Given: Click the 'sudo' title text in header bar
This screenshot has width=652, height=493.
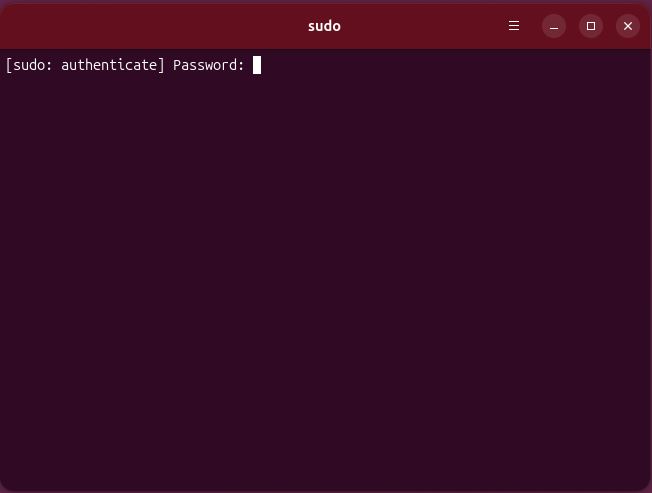Looking at the screenshot, I should pyautogui.click(x=324, y=26).
